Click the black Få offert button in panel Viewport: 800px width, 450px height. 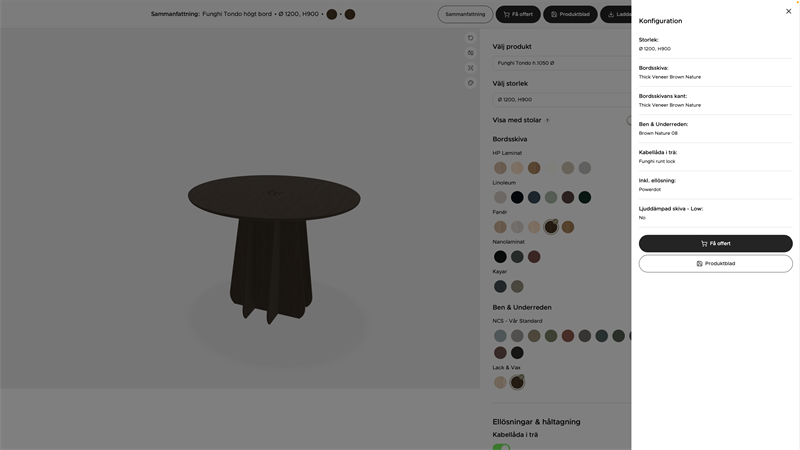click(x=715, y=243)
